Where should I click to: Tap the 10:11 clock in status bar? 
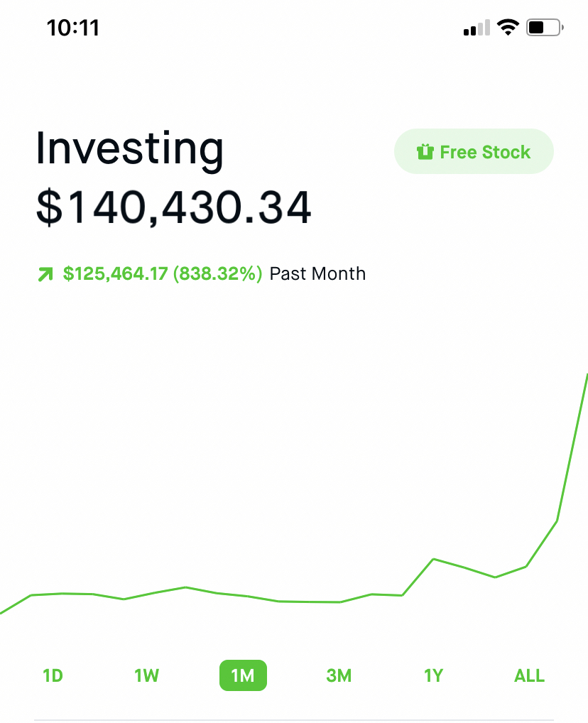click(x=73, y=28)
